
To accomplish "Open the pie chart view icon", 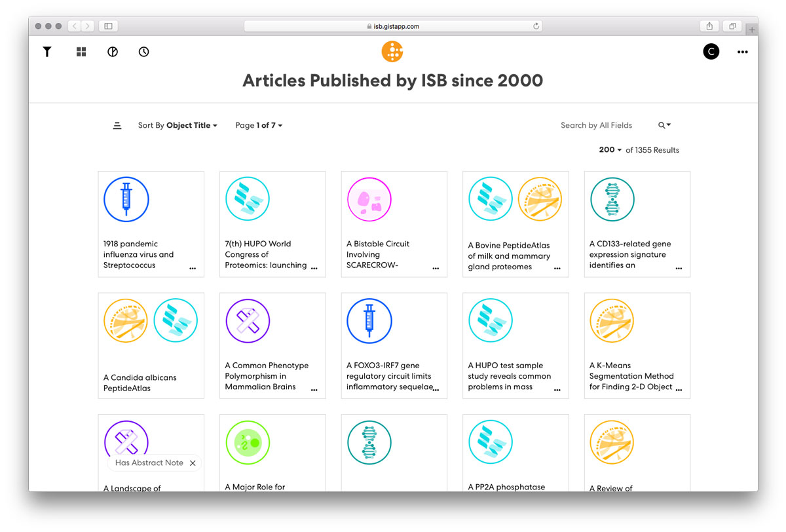I will (113, 52).
